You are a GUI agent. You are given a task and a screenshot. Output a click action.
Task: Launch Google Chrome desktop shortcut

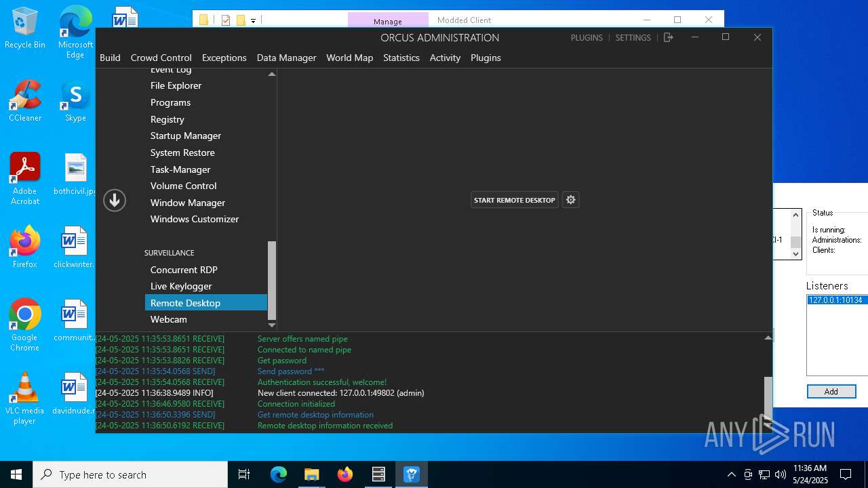click(x=25, y=325)
